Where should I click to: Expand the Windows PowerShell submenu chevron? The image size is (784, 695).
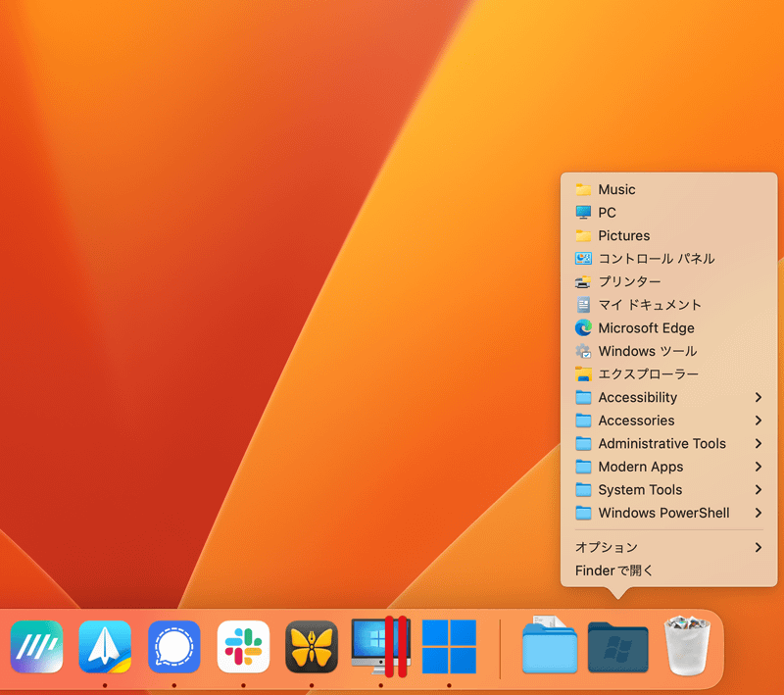(759, 513)
